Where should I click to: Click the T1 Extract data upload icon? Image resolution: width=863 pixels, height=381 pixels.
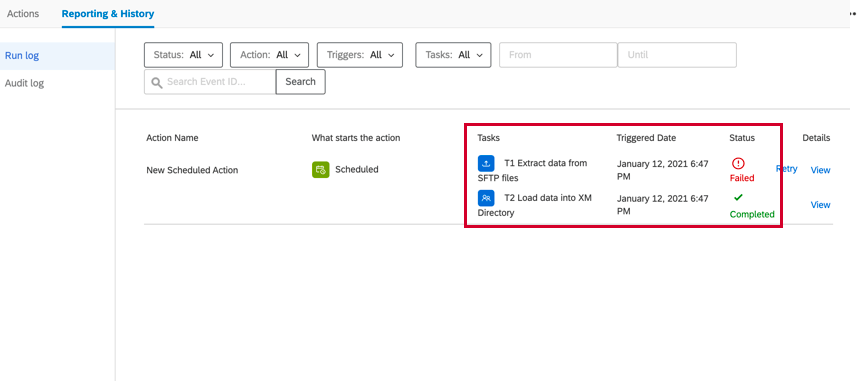coord(486,163)
